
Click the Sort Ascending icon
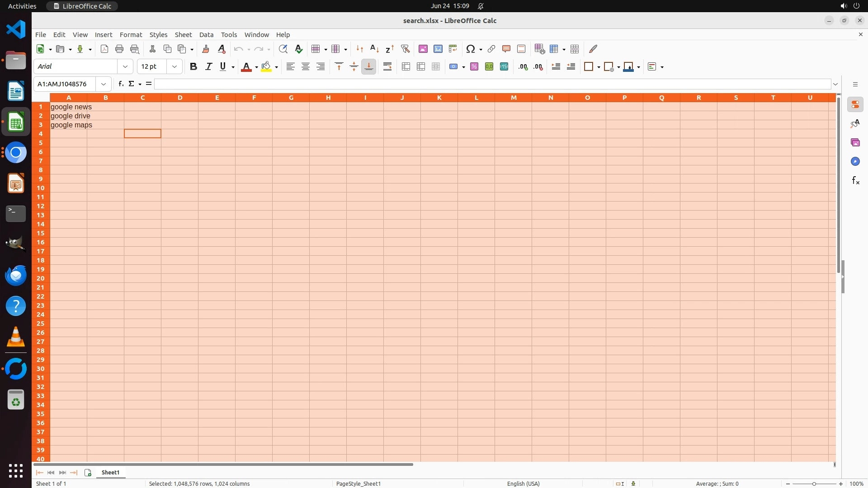(374, 49)
